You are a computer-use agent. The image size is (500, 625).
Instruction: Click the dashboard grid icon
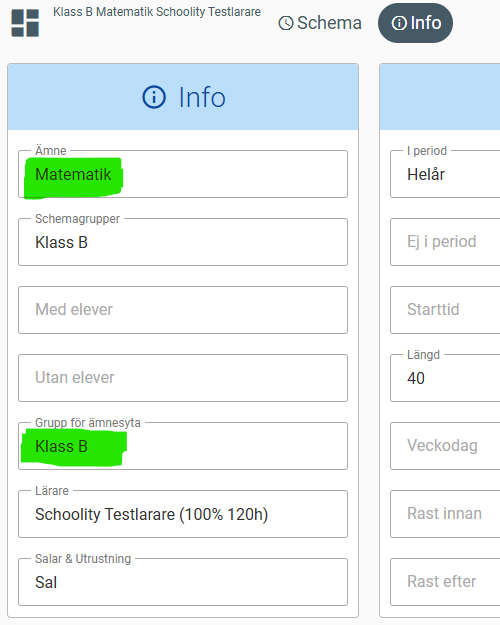[25, 23]
